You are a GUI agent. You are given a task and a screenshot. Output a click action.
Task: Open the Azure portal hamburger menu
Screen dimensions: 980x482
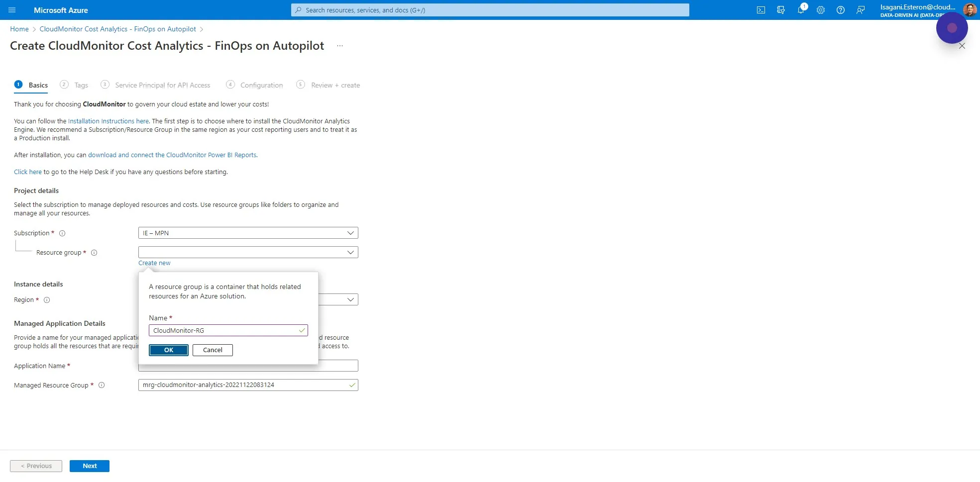tap(12, 10)
